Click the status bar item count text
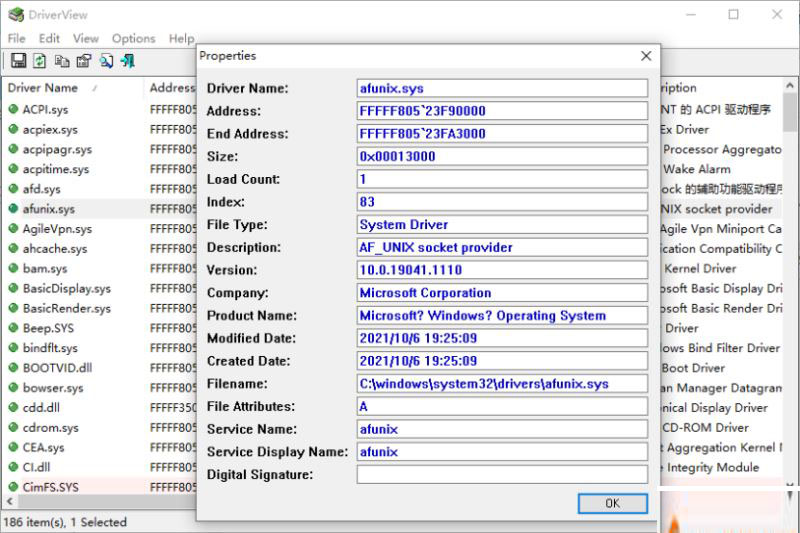This screenshot has width=800, height=533. (x=65, y=522)
